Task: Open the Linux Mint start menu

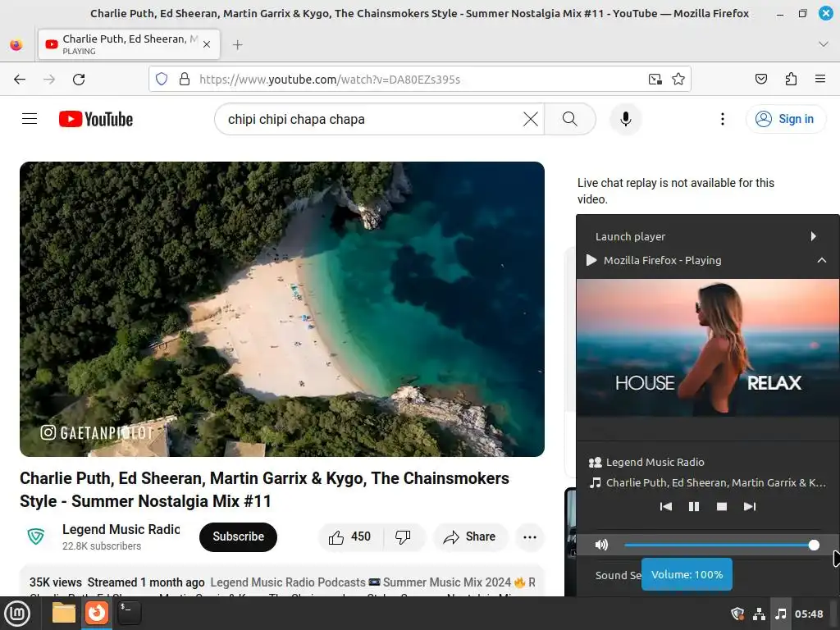Action: coord(17,614)
